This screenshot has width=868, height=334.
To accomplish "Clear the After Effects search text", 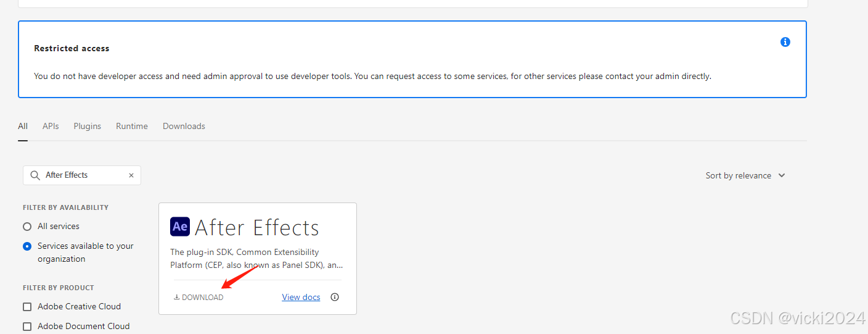I will point(131,175).
